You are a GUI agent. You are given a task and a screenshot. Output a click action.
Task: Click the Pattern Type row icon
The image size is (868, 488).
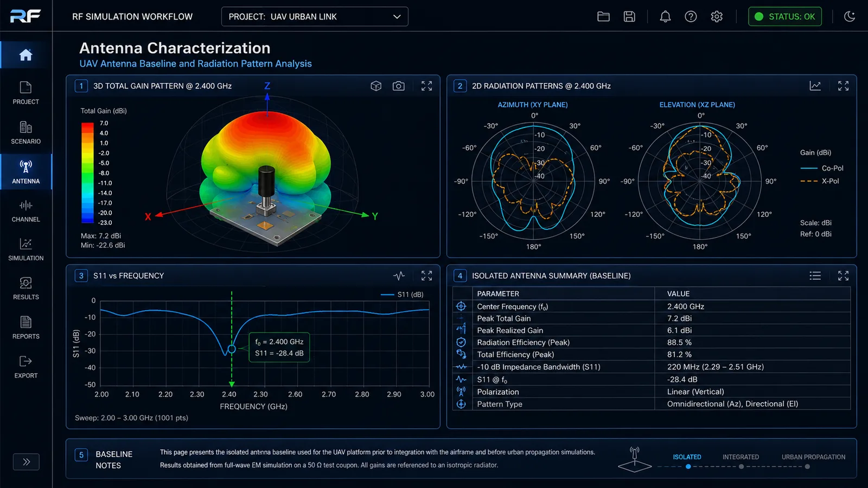[461, 404]
